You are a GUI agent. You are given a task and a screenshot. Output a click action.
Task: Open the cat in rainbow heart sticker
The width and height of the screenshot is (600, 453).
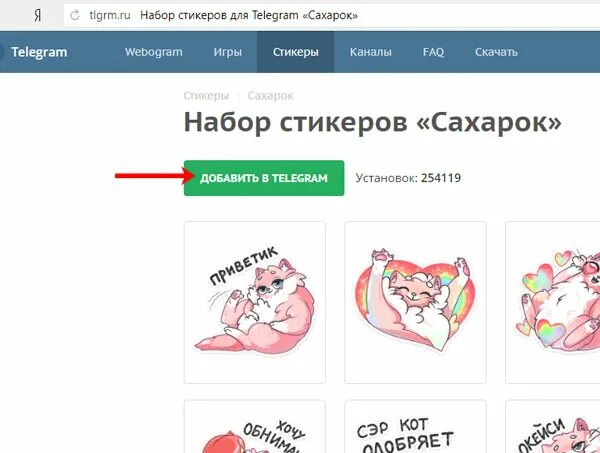(x=415, y=302)
